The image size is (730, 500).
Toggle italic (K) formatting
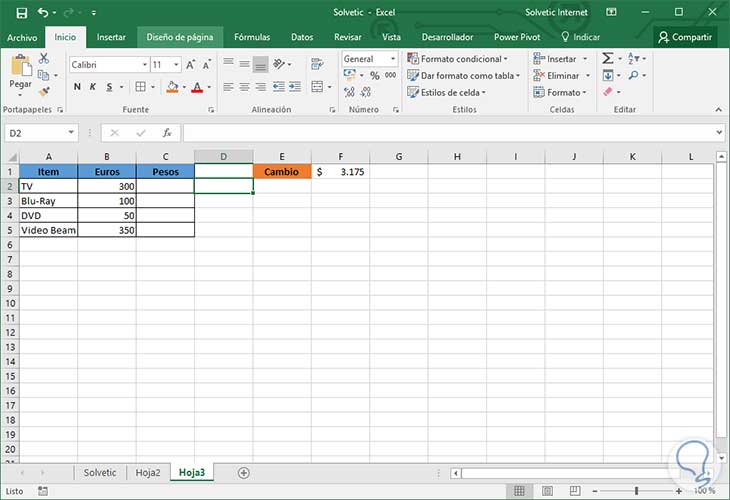coord(93,87)
